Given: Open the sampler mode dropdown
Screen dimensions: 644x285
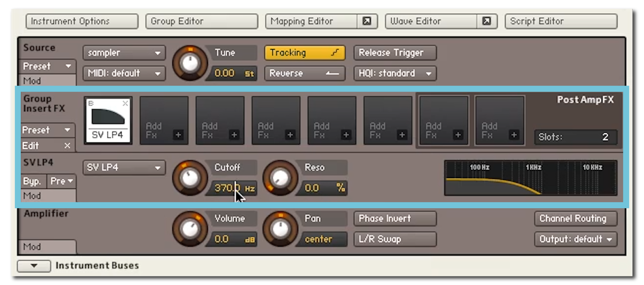Looking at the screenshot, I should [124, 53].
